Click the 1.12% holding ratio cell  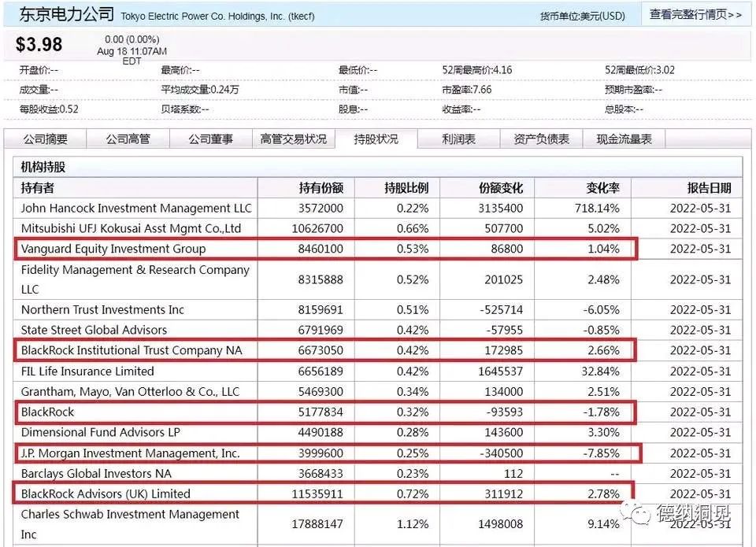(x=413, y=524)
